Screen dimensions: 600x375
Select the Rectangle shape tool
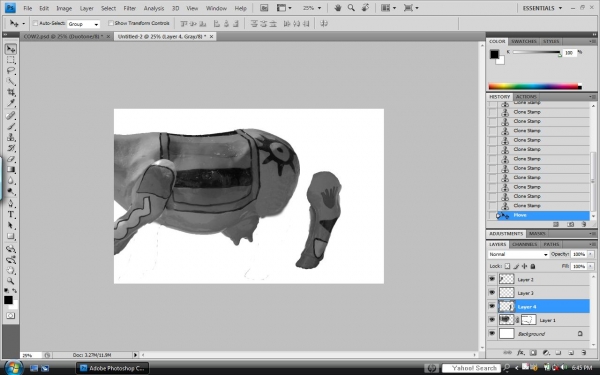(x=11, y=236)
